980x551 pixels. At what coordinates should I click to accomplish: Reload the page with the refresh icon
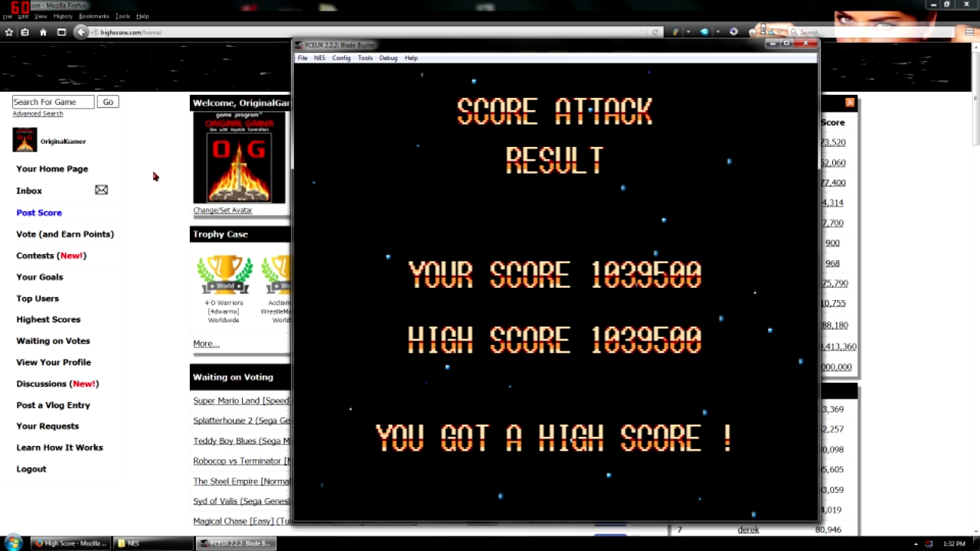(x=655, y=32)
